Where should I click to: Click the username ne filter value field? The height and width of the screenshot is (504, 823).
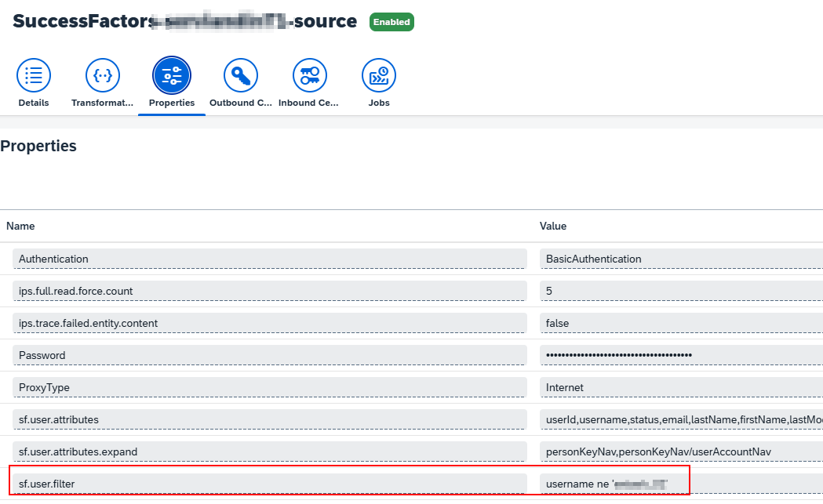681,484
